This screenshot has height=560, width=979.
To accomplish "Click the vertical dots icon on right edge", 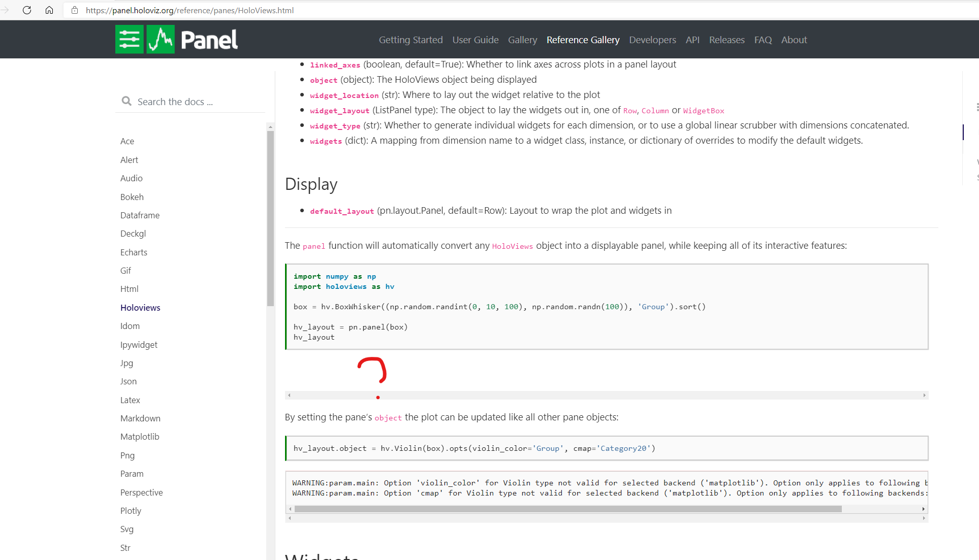I will [x=976, y=107].
